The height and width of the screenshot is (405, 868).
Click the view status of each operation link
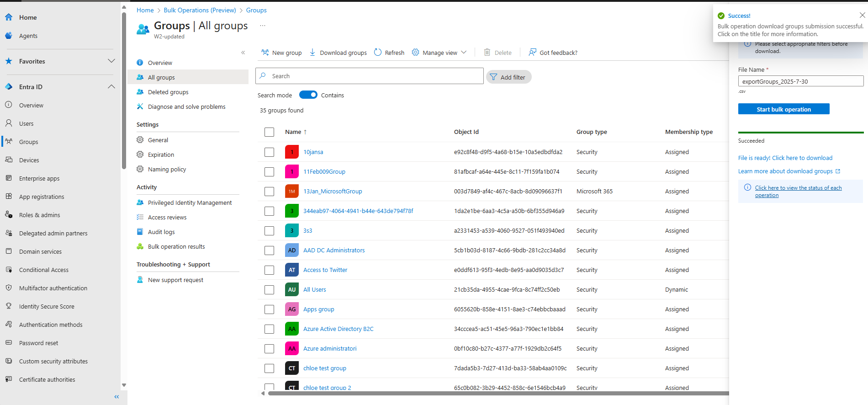(x=798, y=192)
